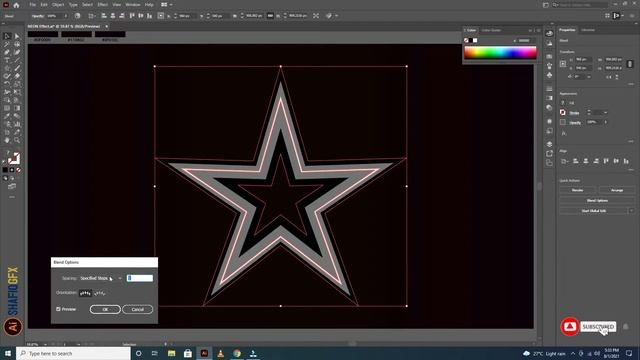Open the Color panel icon in dock

coord(549,33)
